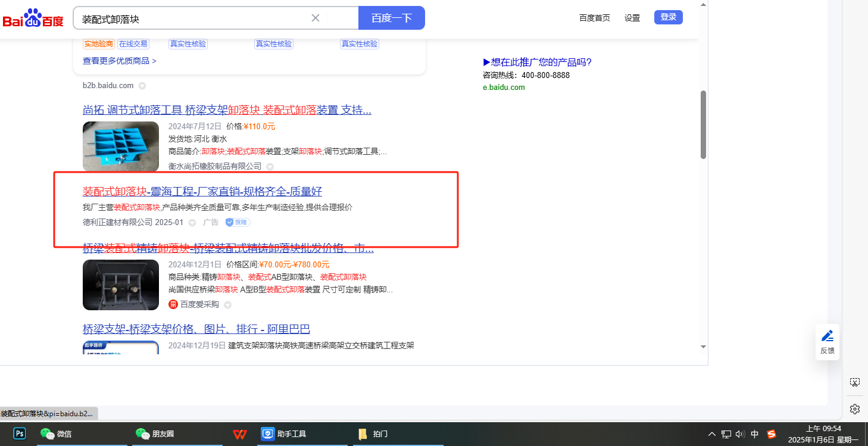868x446 pixels.
Task: Click the Sogou input method tray icon
Action: point(772,434)
